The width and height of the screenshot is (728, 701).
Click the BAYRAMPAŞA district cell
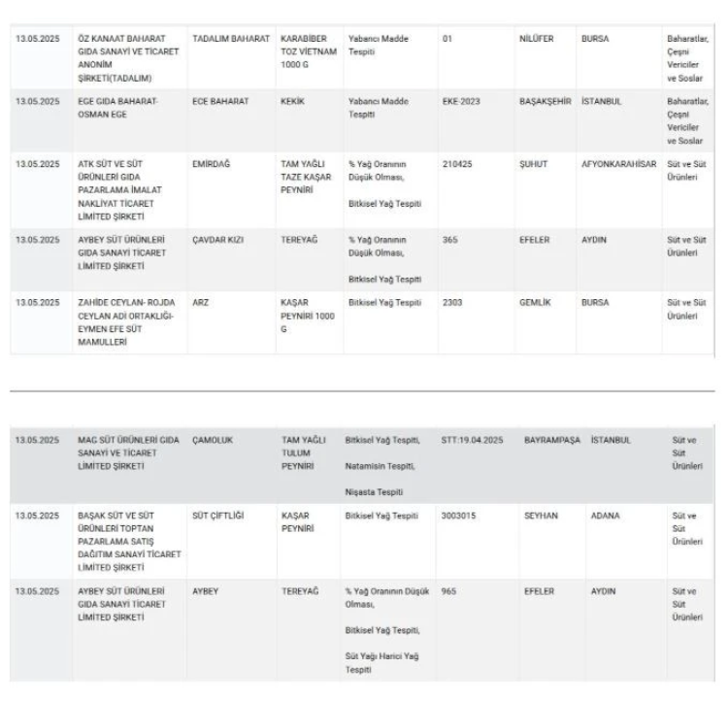(x=551, y=440)
